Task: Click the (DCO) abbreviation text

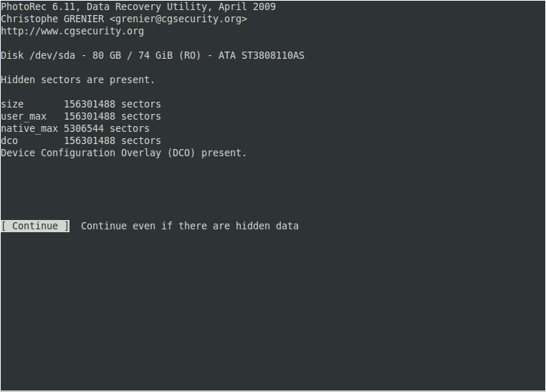Action: coord(181,153)
